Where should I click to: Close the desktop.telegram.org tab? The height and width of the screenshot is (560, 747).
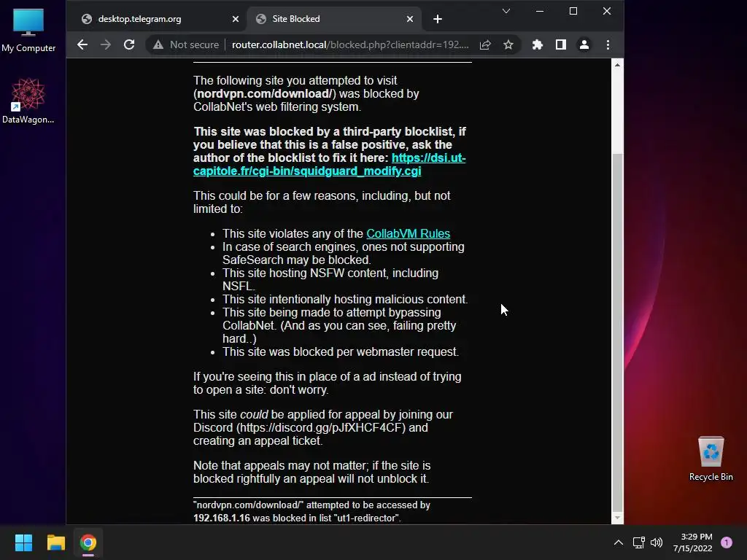[x=236, y=19]
